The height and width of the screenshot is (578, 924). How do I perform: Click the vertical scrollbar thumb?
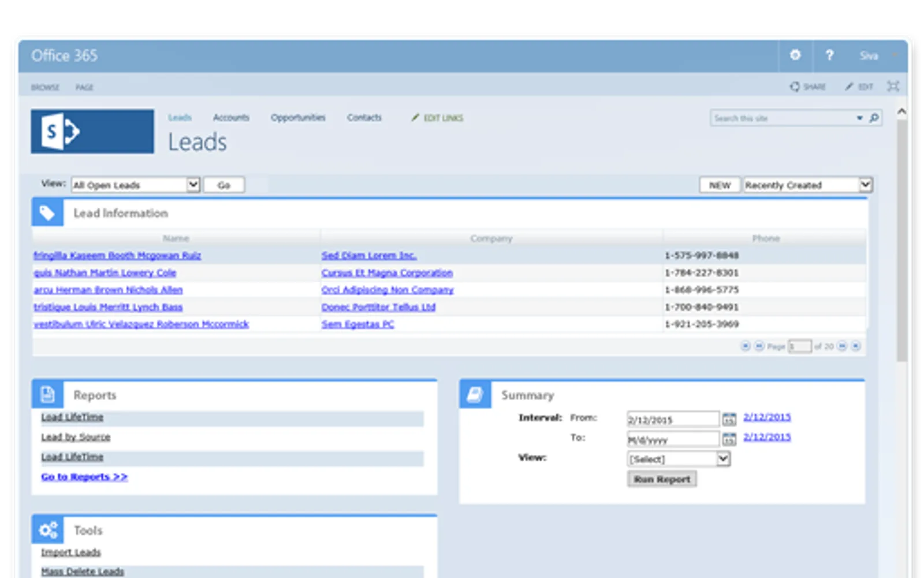(x=901, y=240)
